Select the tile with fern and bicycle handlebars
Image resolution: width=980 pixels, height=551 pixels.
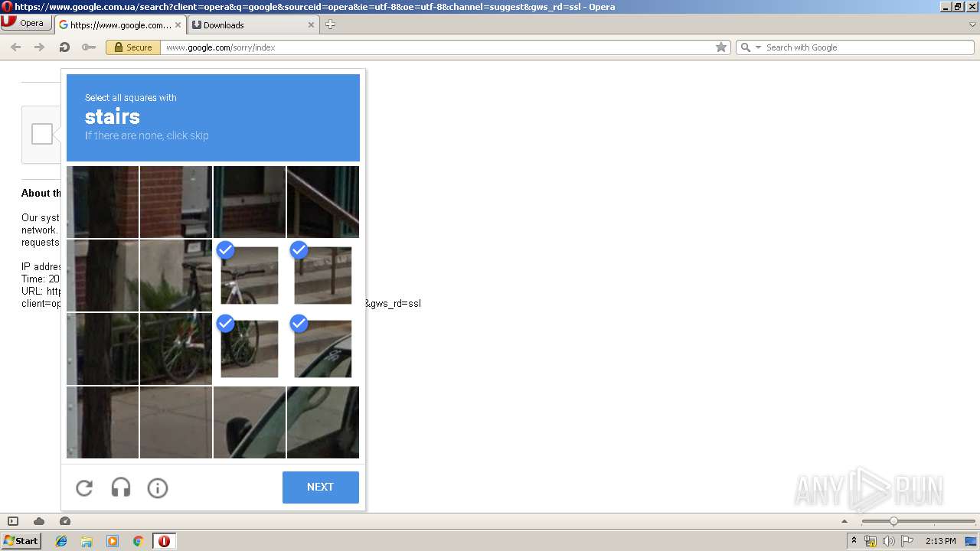pyautogui.click(x=176, y=275)
